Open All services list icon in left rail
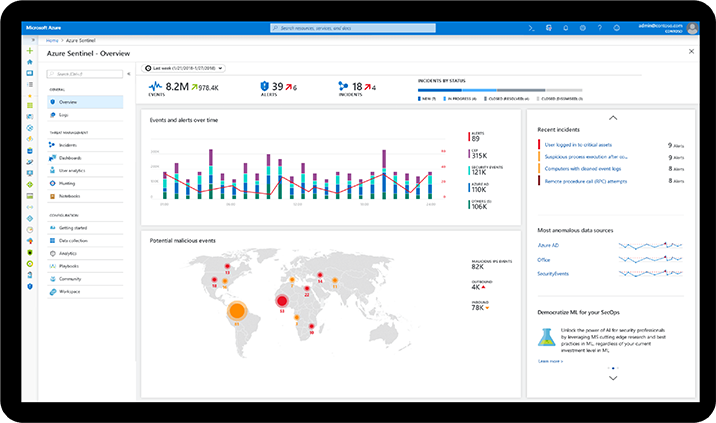Viewport: 716px width, 423px height. 30,85
